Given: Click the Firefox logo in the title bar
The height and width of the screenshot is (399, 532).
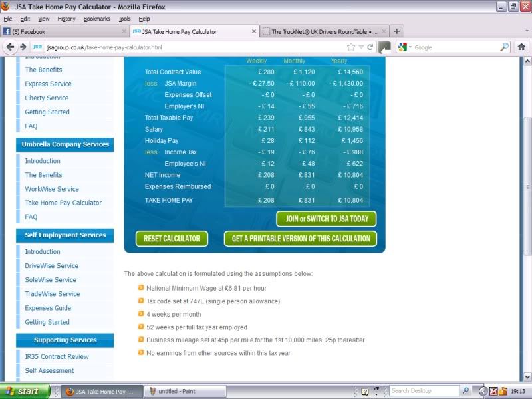Looking at the screenshot, I should (5, 7).
